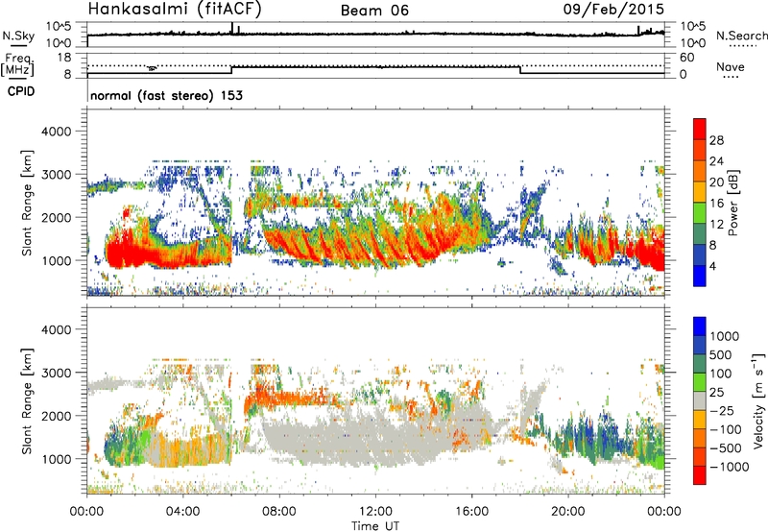Click the N.Sky noise spike near 06:00
768x532 pixels.
[231, 28]
